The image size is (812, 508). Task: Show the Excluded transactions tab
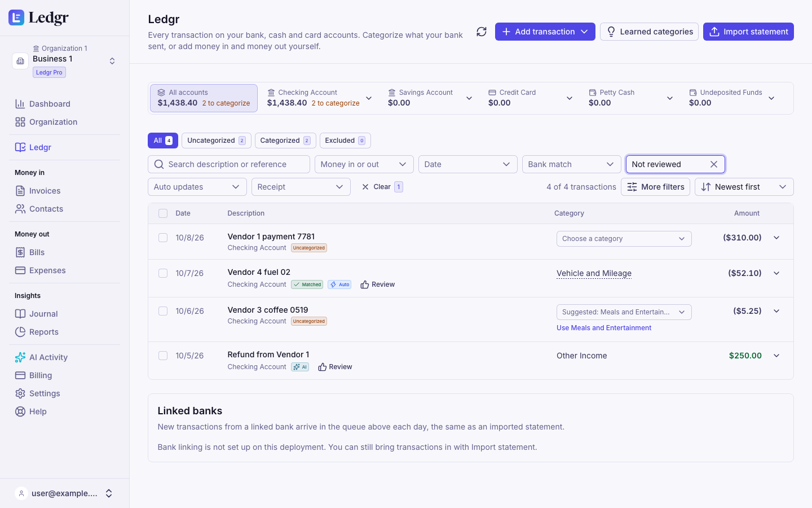(345, 141)
